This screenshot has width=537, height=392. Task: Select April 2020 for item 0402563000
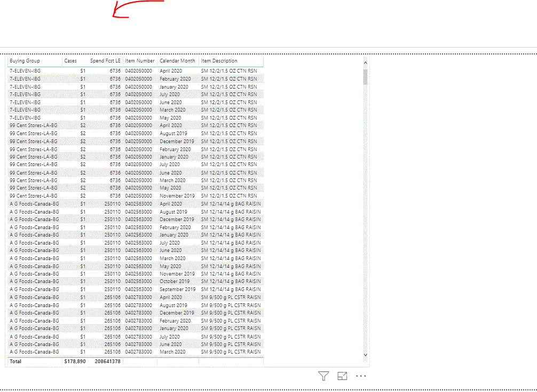[x=171, y=203]
